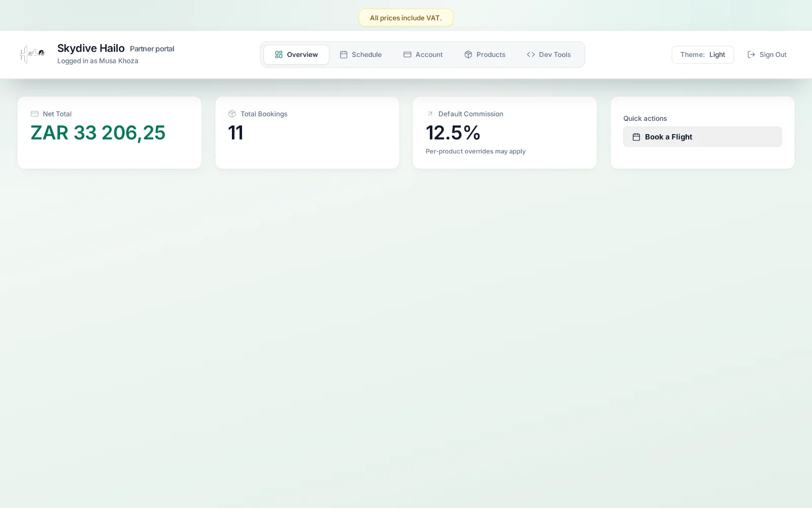Click the 'All prices include VAT.' notice
The height and width of the screenshot is (508, 812).
pos(406,18)
